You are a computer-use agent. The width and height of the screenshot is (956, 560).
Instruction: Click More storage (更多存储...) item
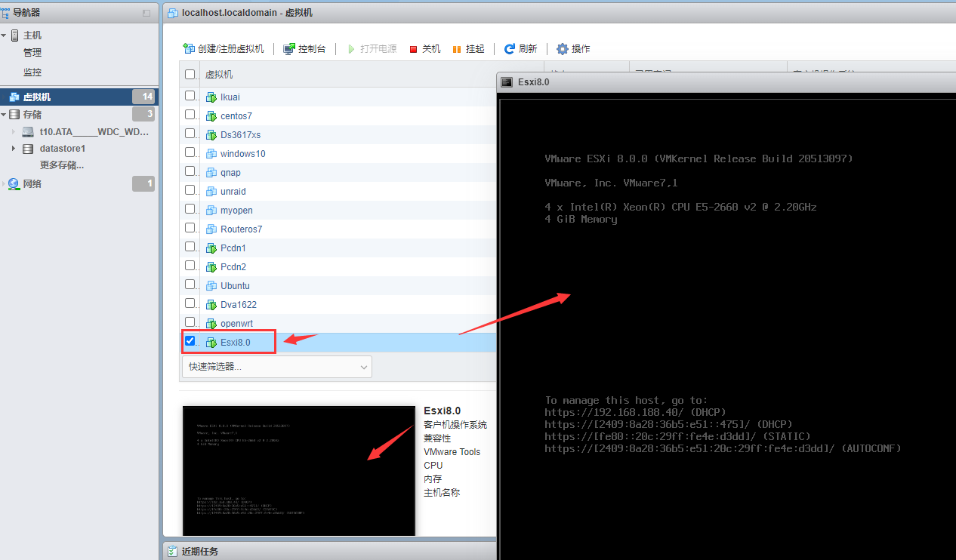point(62,165)
